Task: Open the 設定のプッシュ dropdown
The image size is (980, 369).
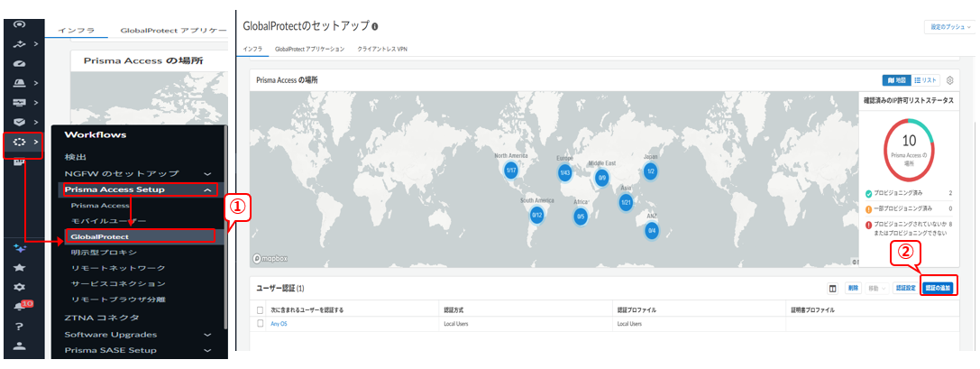Action: (950, 27)
